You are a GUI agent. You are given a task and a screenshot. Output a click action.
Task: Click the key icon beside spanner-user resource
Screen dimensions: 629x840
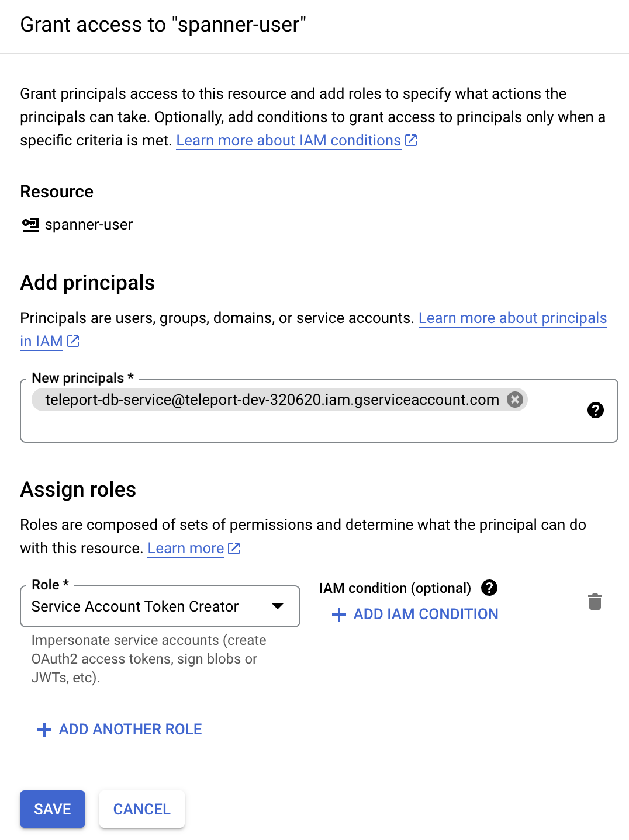(x=30, y=224)
